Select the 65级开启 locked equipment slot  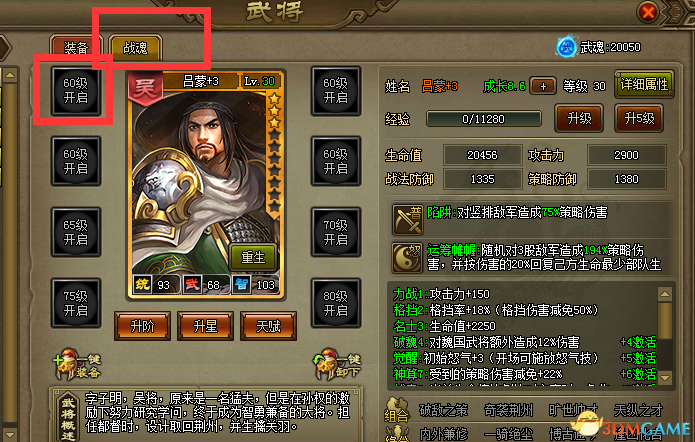[76, 232]
